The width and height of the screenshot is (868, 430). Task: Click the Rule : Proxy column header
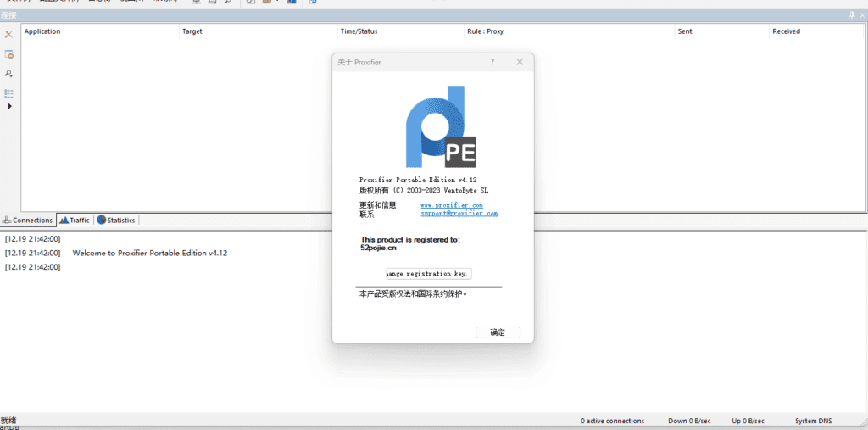pyautogui.click(x=570, y=31)
